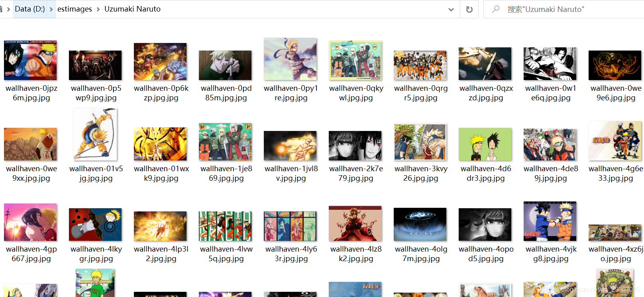
Task: Select thumbnail wallhaven-4lkygr.jpg.jpg
Action: (95, 225)
